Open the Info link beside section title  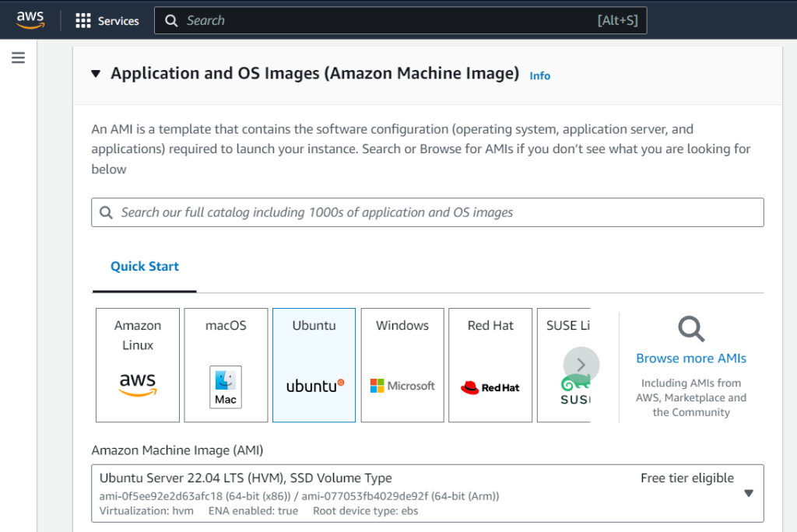pyautogui.click(x=539, y=75)
